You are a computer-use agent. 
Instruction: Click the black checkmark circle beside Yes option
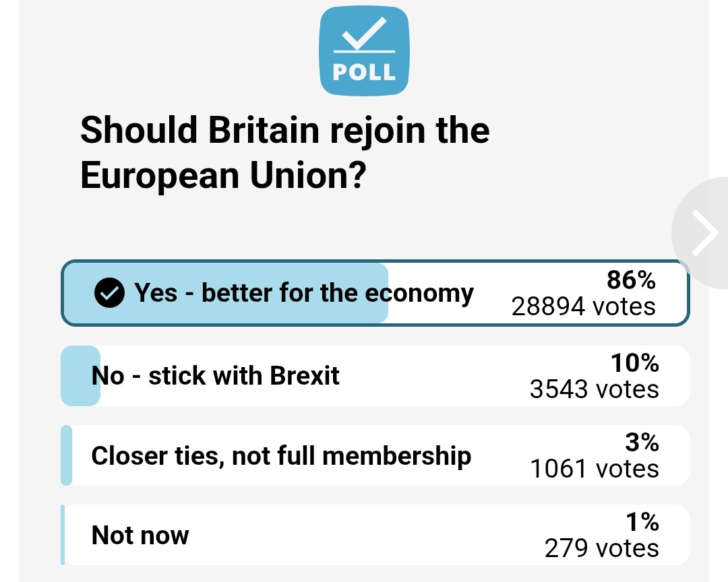(109, 294)
